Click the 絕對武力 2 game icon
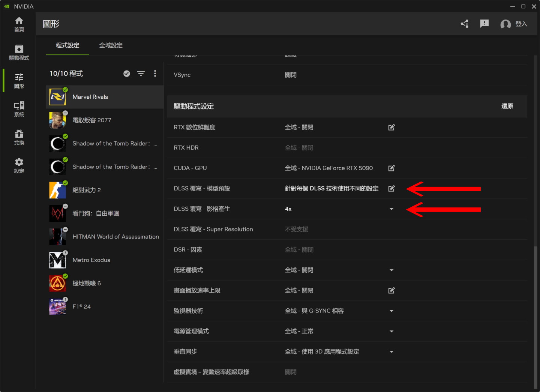540x392 pixels. [58, 190]
